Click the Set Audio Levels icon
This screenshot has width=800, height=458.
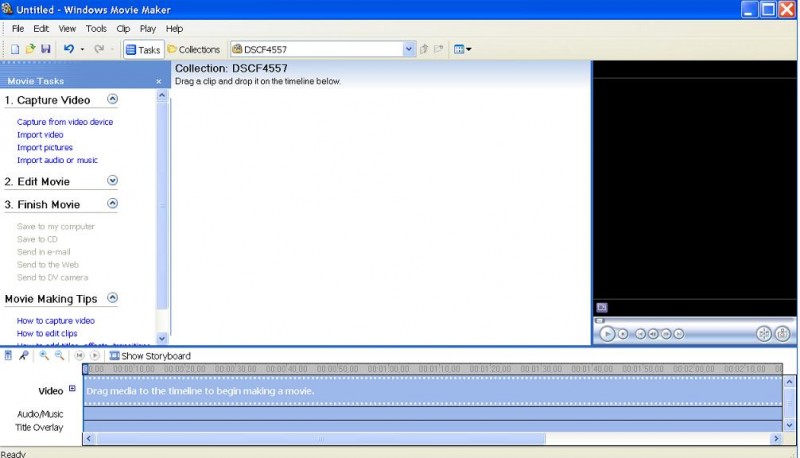click(8, 355)
